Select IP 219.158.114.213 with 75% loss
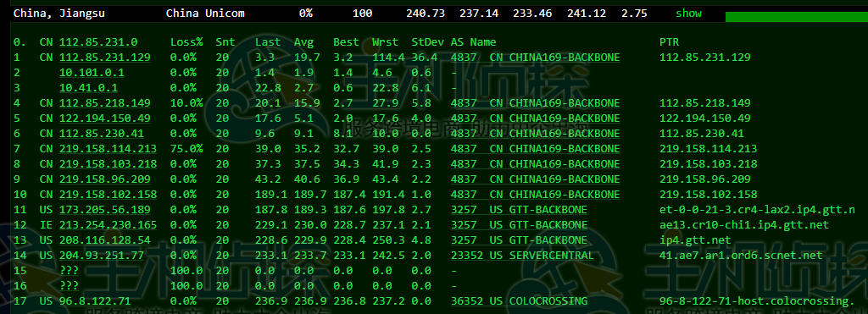This screenshot has width=868, height=314. pyautogui.click(x=108, y=149)
